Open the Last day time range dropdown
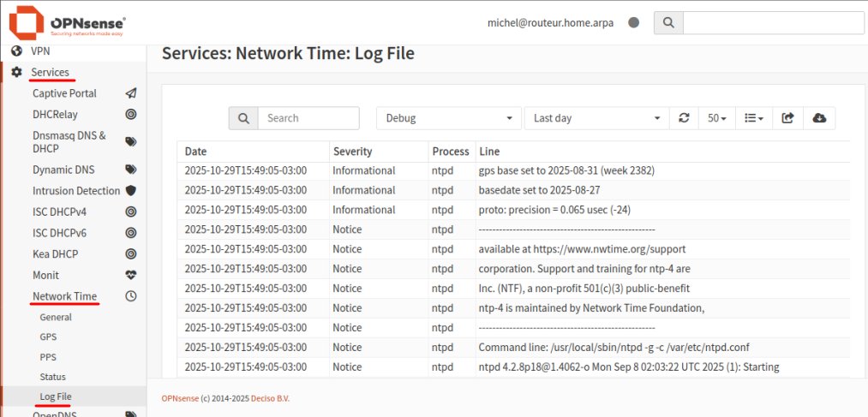 (596, 118)
